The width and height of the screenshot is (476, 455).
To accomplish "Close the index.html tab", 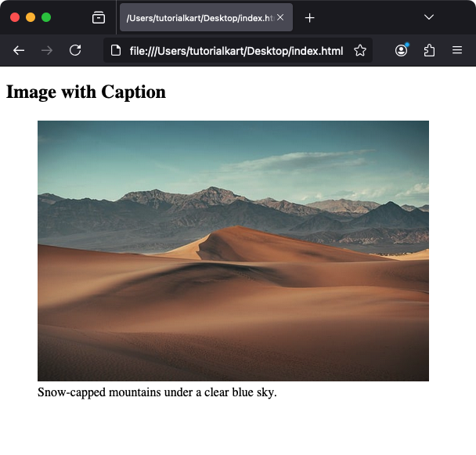I will [280, 17].
